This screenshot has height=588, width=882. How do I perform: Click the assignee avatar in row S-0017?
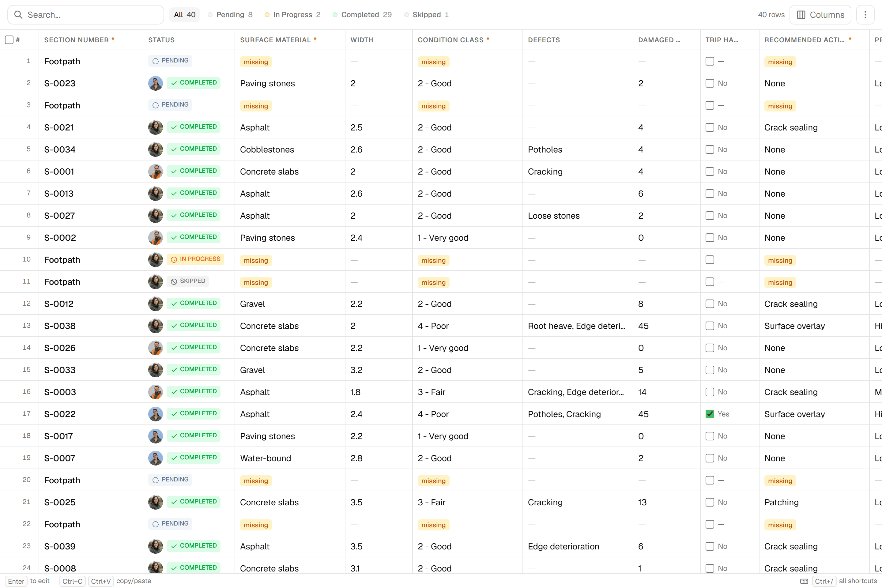[x=155, y=436]
